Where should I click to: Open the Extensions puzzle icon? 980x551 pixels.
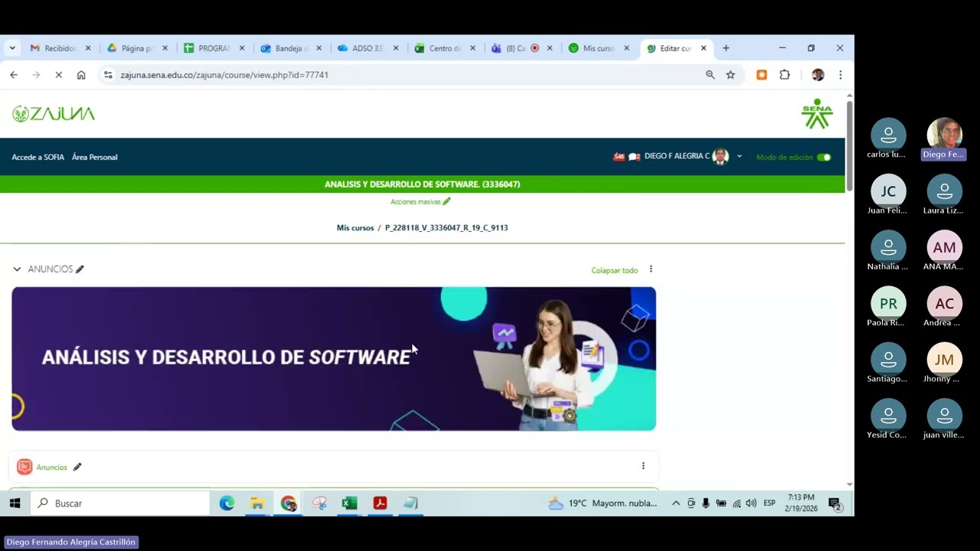click(x=785, y=75)
